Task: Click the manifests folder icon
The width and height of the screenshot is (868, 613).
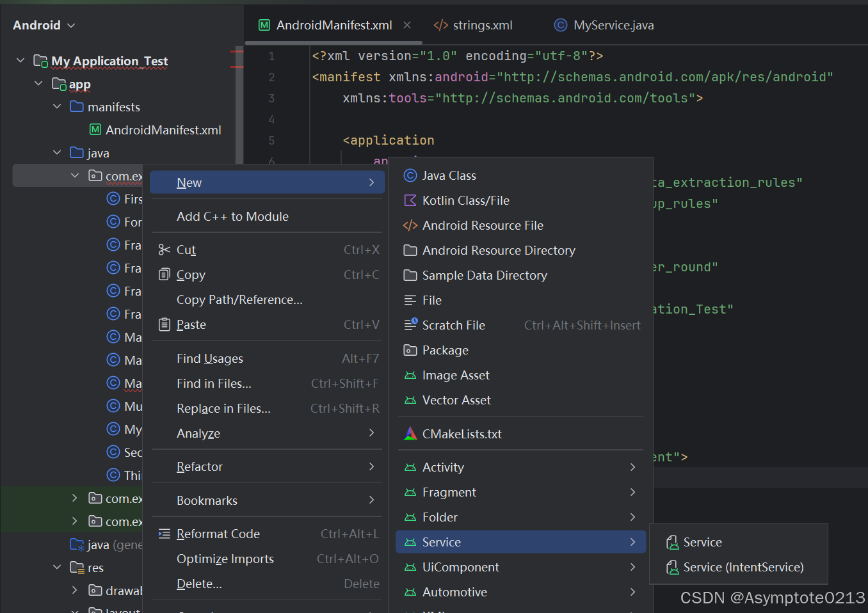Action: coord(77,106)
